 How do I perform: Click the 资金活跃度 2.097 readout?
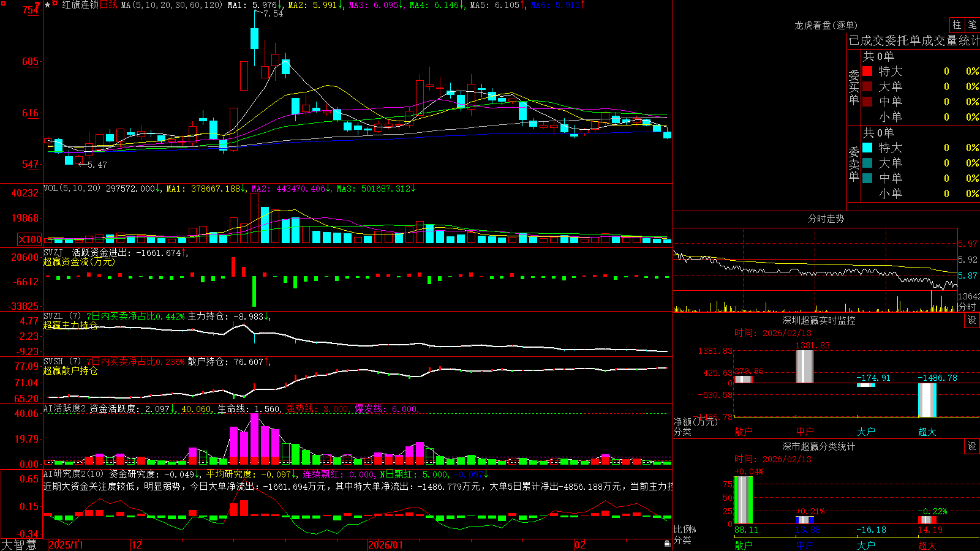point(130,409)
